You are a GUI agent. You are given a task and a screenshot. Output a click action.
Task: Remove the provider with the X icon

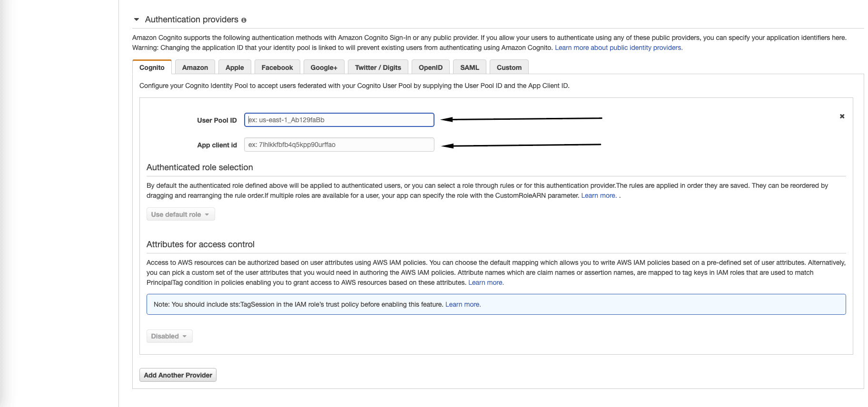pyautogui.click(x=842, y=116)
